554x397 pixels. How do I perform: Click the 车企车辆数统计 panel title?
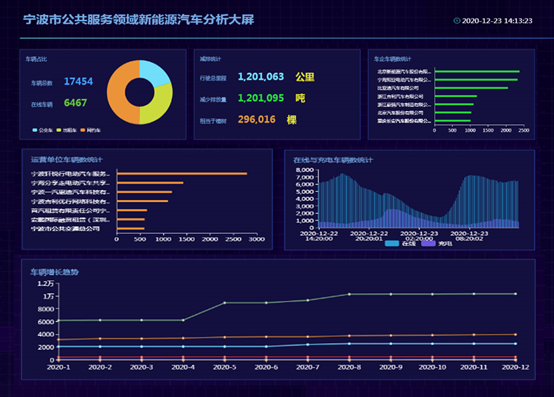393,59
